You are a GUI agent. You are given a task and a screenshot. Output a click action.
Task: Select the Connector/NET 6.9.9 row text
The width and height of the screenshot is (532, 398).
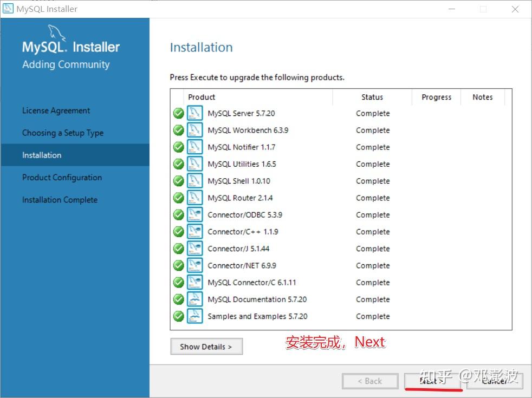242,266
